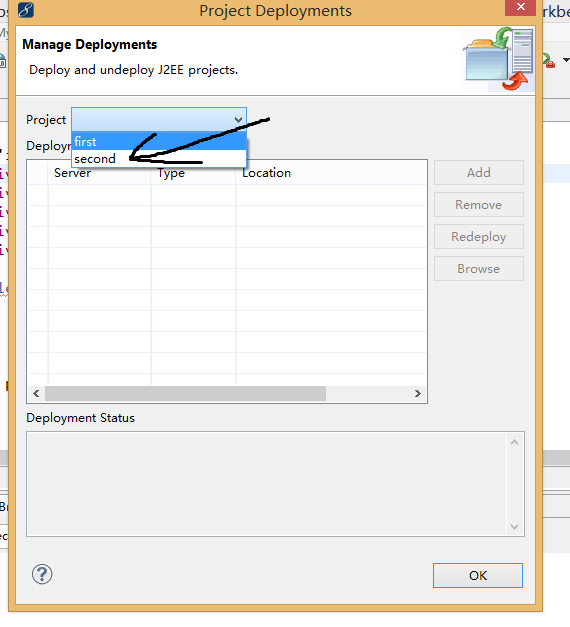Click the deploy server banner image
Image resolution: width=570 pixels, height=627 pixels.
tap(498, 59)
